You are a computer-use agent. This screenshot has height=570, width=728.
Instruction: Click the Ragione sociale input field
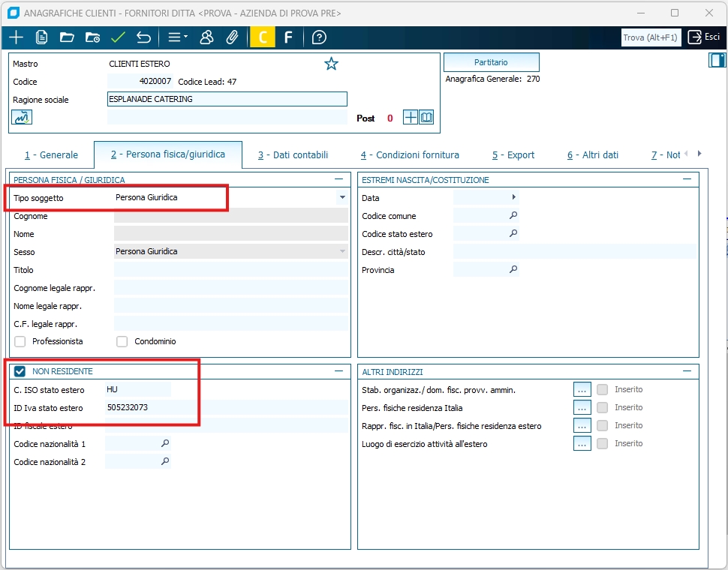(x=227, y=99)
